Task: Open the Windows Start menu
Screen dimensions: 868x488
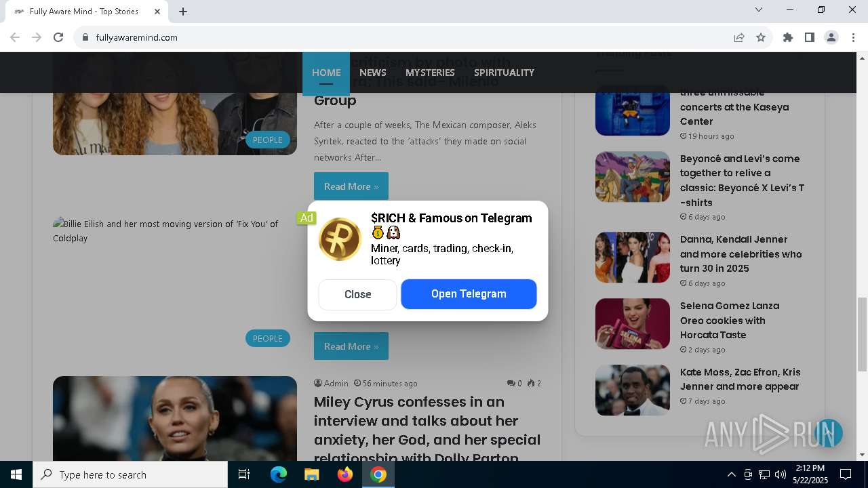Action: 16,474
